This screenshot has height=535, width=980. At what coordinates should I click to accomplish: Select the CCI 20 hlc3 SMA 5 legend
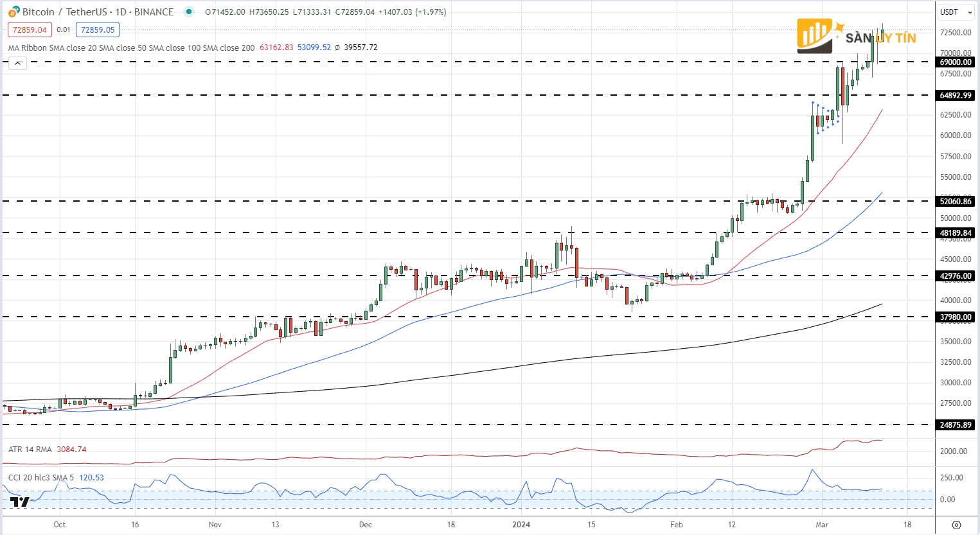(41, 478)
